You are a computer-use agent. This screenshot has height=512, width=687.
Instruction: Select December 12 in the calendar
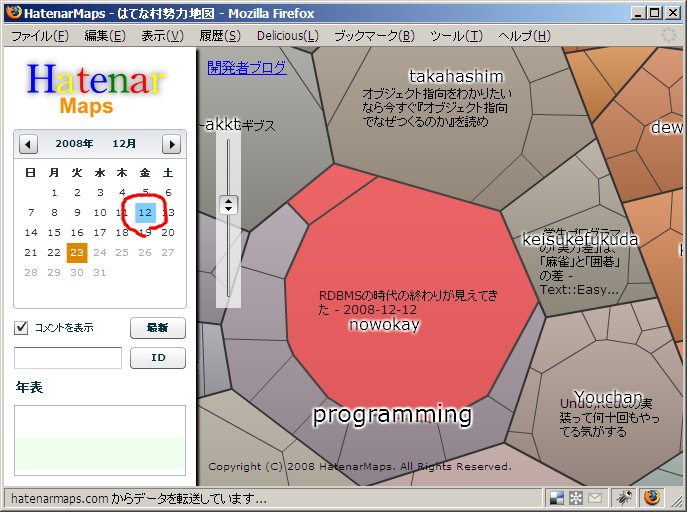tap(145, 213)
